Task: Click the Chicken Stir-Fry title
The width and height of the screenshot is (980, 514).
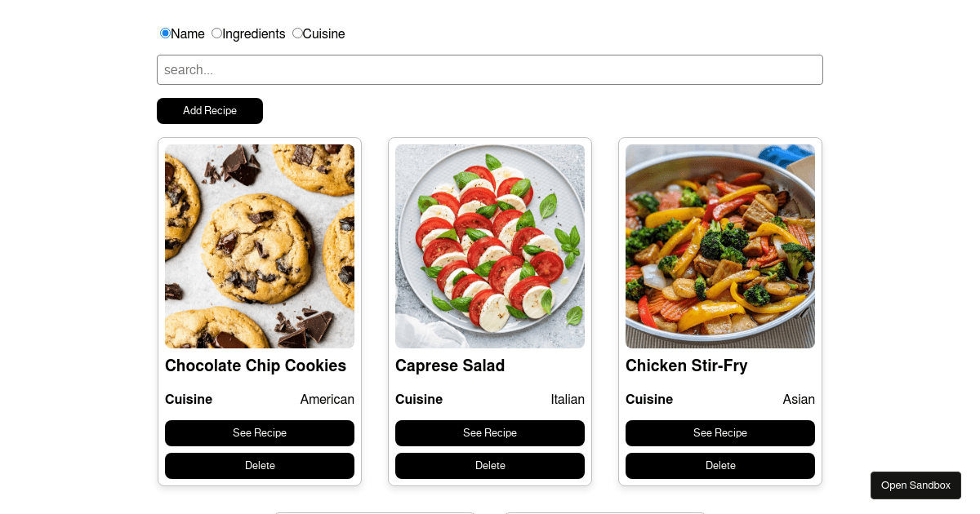Action: click(687, 366)
